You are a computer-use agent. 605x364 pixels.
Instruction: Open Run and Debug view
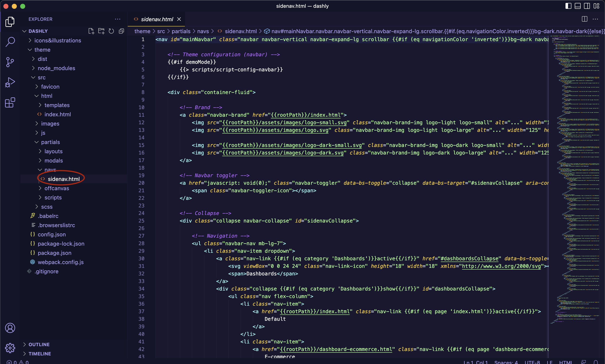10,82
